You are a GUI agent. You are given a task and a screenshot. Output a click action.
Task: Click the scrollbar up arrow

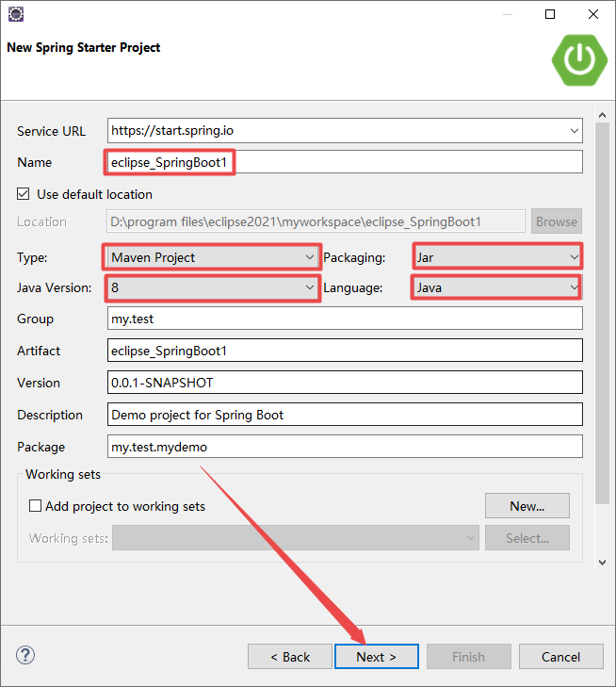point(603,115)
